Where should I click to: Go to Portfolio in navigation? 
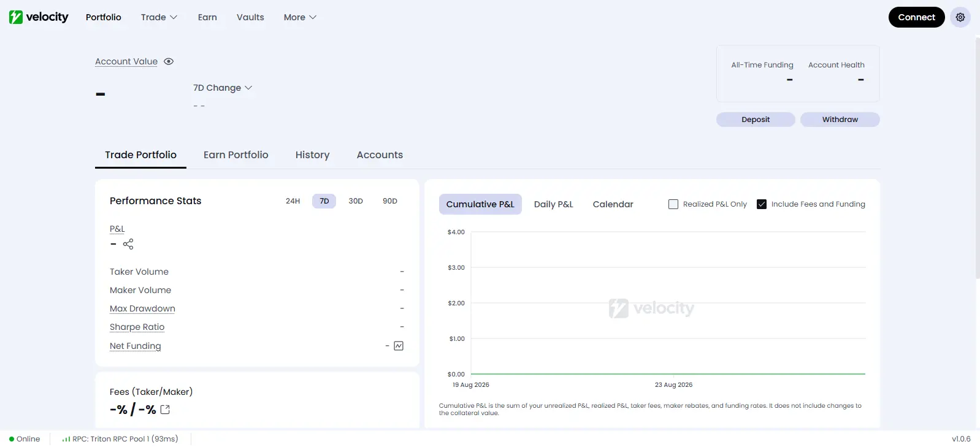pyautogui.click(x=104, y=17)
